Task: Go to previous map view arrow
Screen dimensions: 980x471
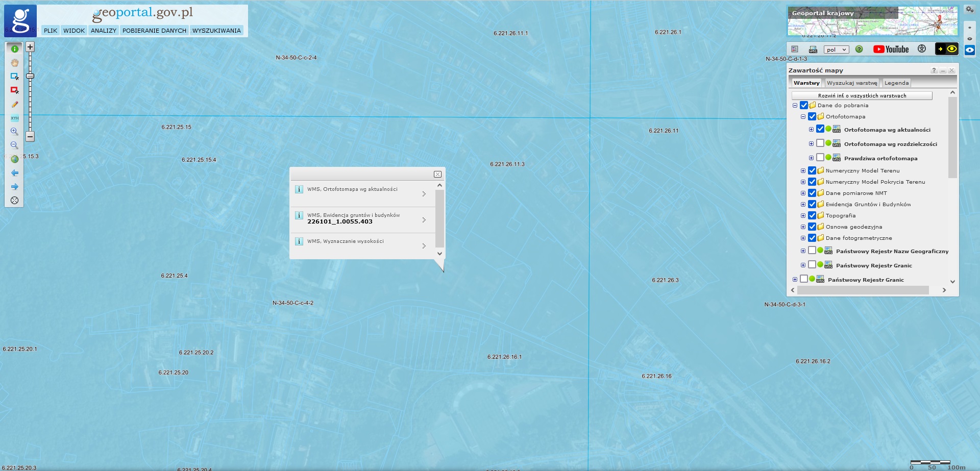Action: [x=15, y=173]
